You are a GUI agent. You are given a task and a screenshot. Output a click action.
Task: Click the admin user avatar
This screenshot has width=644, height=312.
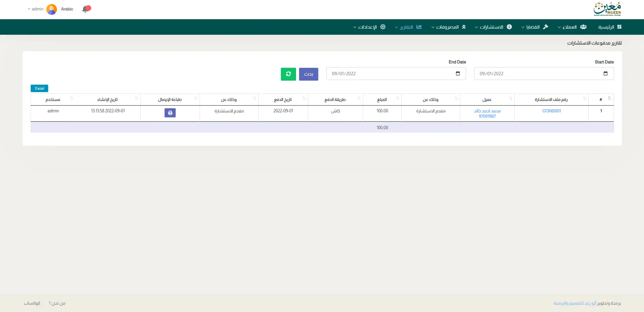point(52,9)
